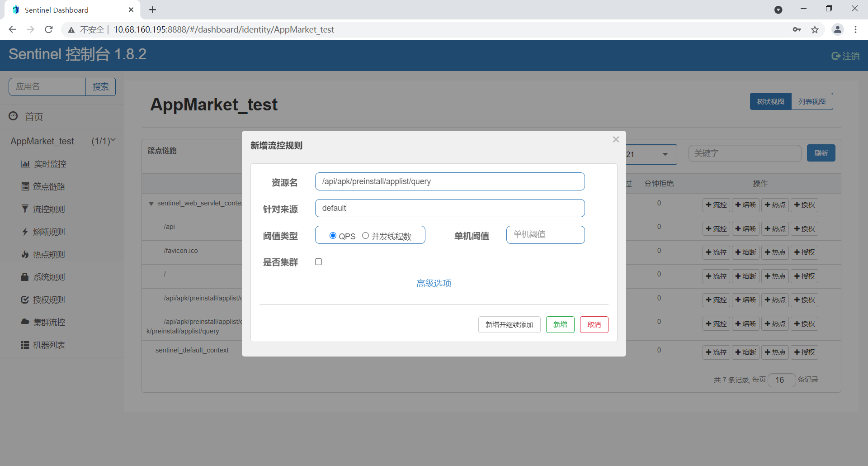Open 流控规则 filter icon item
Image resolution: width=868 pixels, height=466 pixels.
43,209
